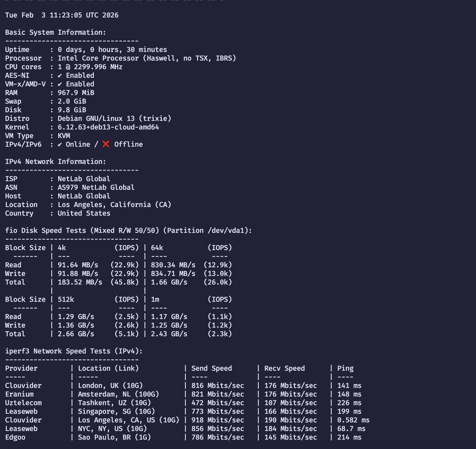This screenshot has height=449, width=476.
Task: Click the IPv4 Online checkmark
Action: [x=60, y=144]
